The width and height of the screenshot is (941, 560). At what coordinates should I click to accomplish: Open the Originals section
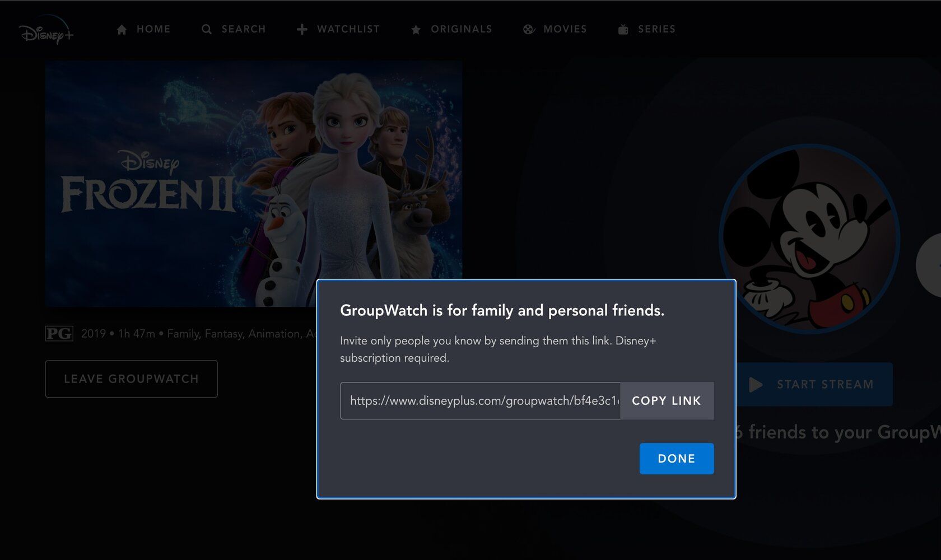pos(451,29)
